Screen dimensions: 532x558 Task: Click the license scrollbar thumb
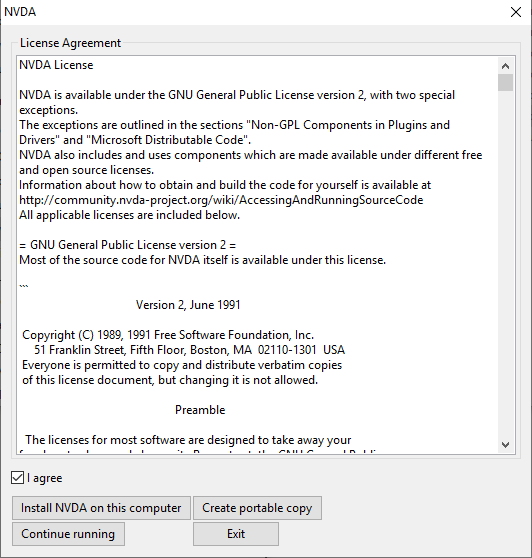[x=505, y=83]
